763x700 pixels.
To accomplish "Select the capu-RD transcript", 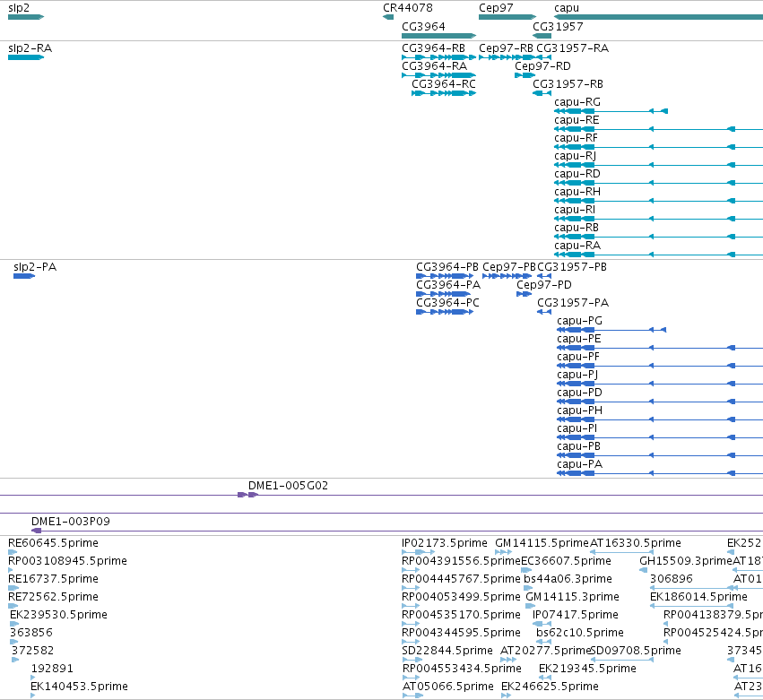I will [x=658, y=184].
